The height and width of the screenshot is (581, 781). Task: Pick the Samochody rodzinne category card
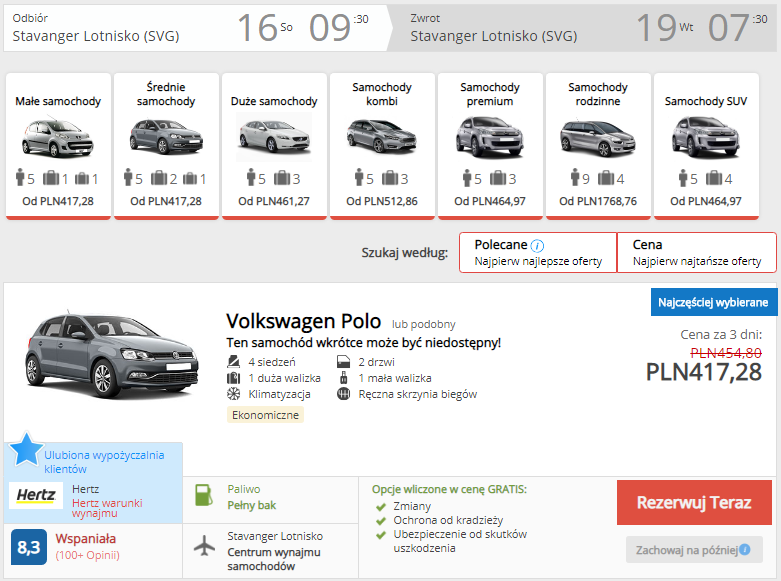[598, 145]
